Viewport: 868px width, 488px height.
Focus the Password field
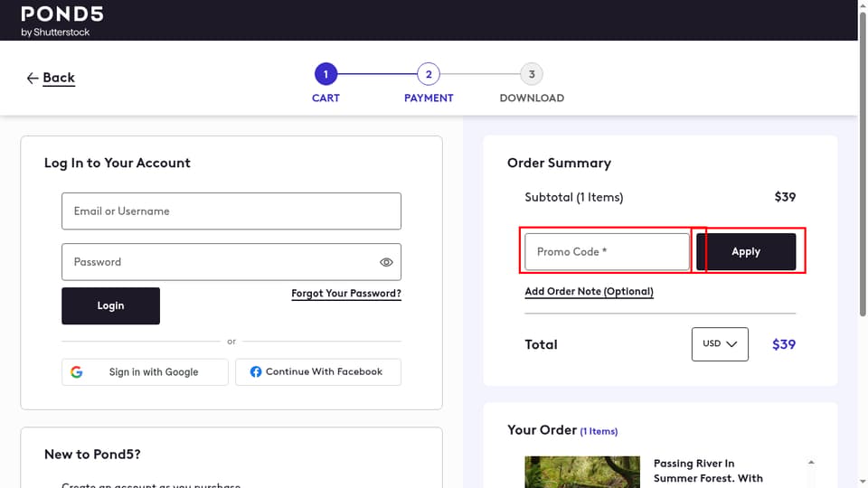[x=231, y=262]
